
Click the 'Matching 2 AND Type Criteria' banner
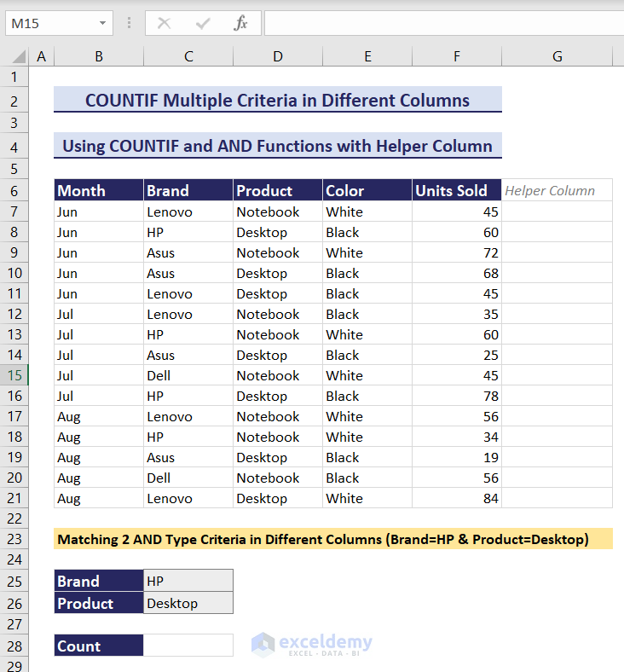(x=333, y=539)
